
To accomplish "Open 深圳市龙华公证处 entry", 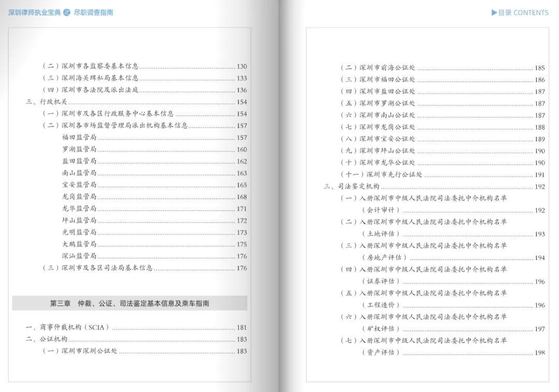I will tap(443, 163).
